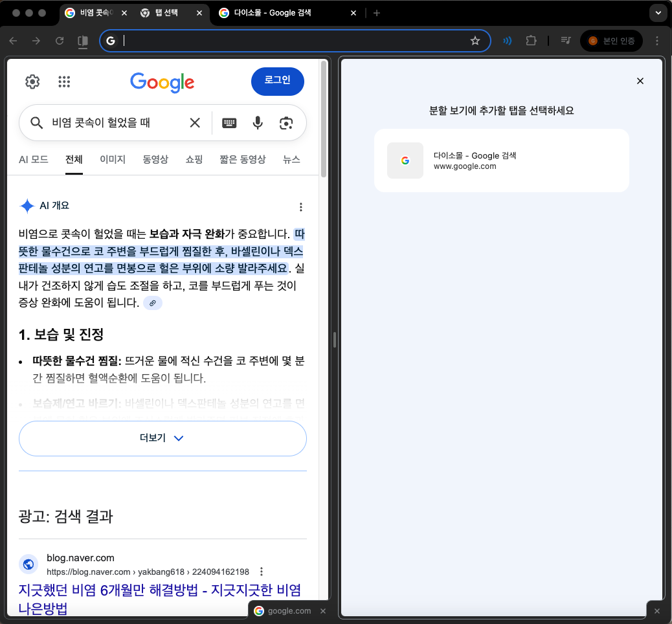Click the 로그인 button

click(277, 81)
